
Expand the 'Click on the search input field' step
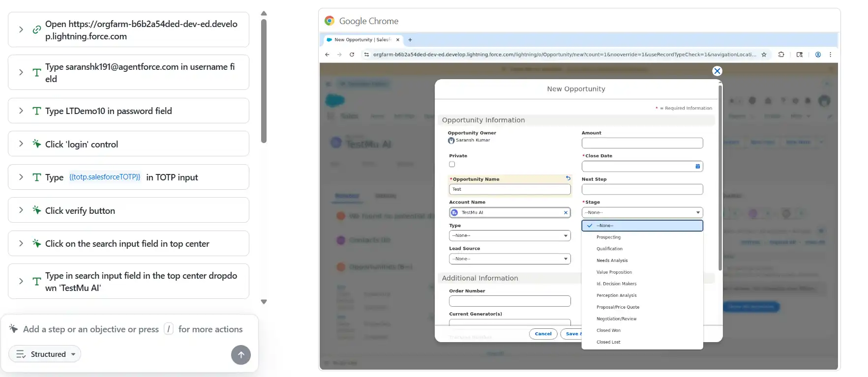tap(21, 243)
